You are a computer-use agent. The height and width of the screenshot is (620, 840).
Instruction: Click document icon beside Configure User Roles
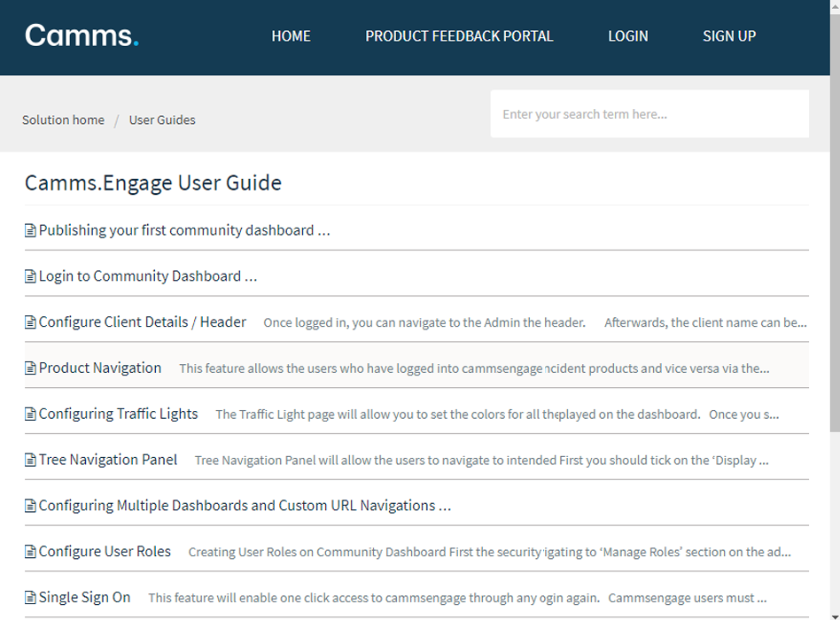click(30, 552)
